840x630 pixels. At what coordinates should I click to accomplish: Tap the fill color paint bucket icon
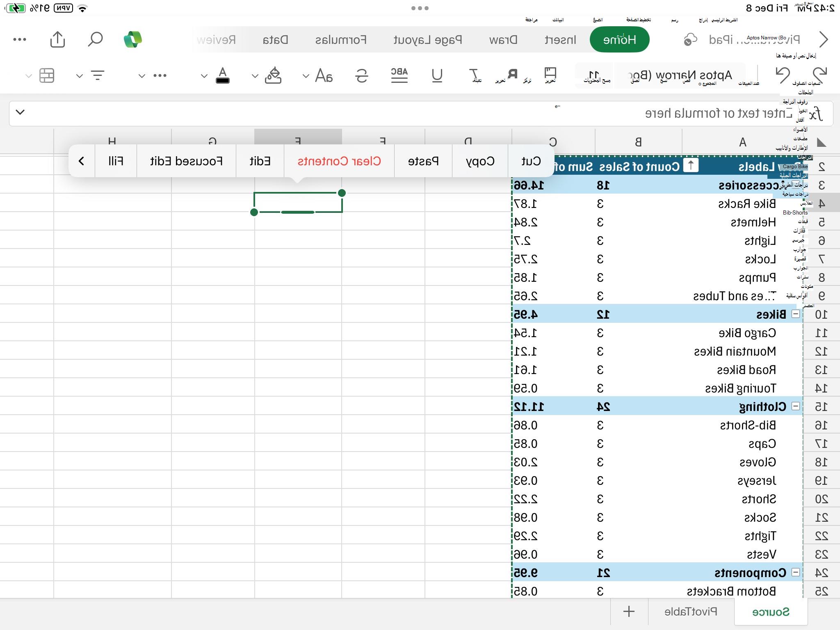(x=273, y=75)
